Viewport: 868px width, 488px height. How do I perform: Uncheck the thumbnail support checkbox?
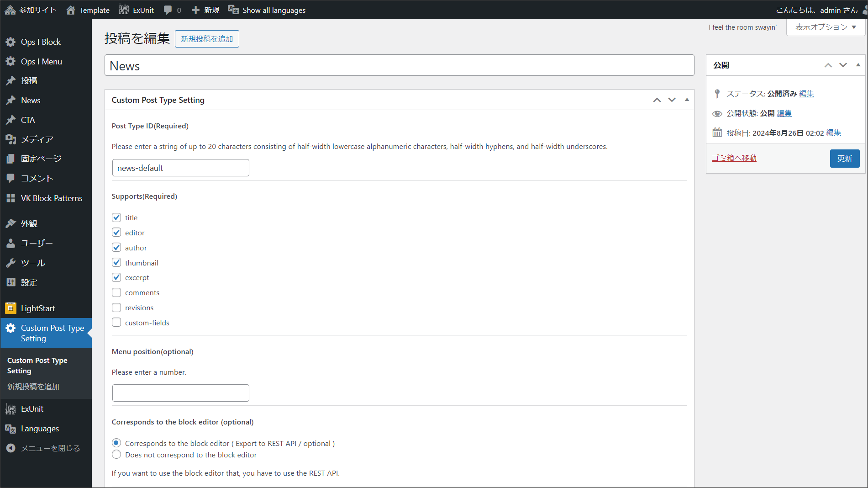pyautogui.click(x=117, y=263)
